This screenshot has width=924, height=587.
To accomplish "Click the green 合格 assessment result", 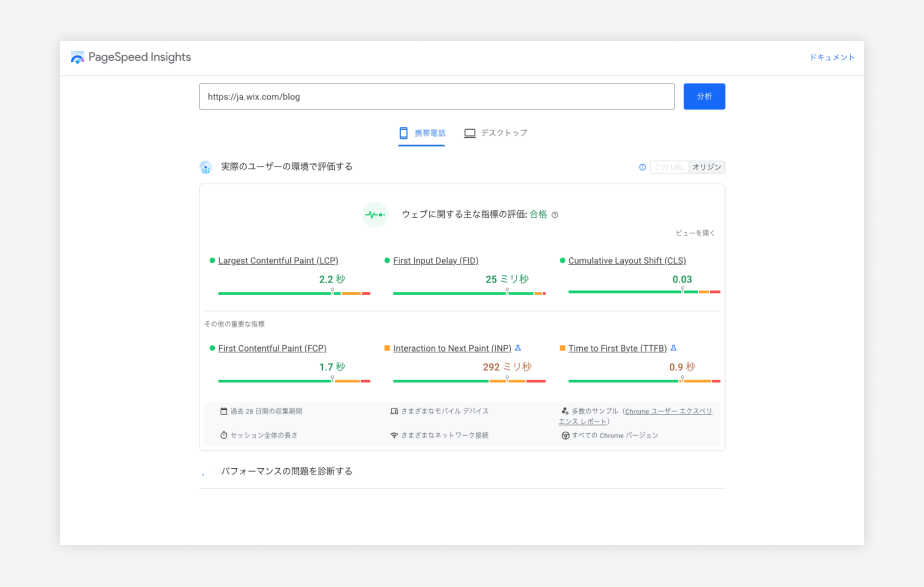I will 538,215.
